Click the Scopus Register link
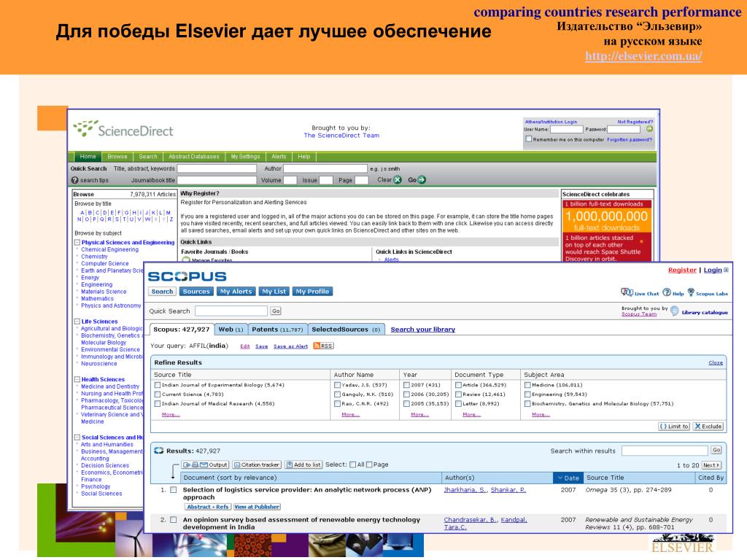 (682, 270)
